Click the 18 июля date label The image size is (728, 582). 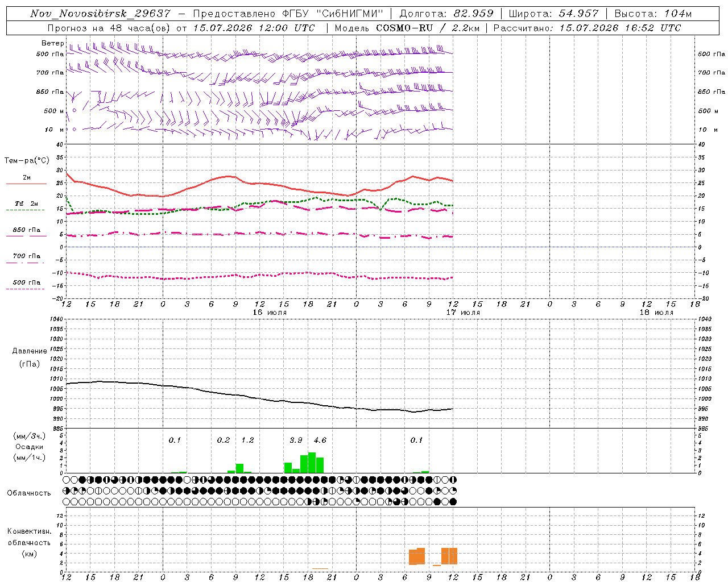[x=656, y=312]
